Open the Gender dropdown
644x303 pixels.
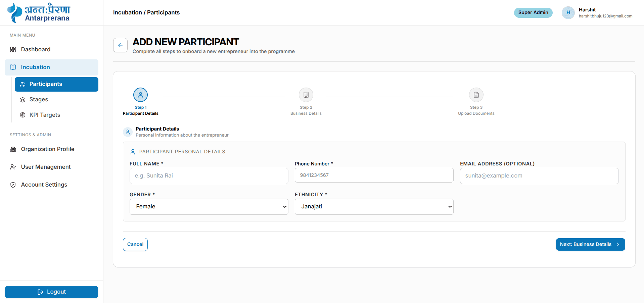(209, 207)
